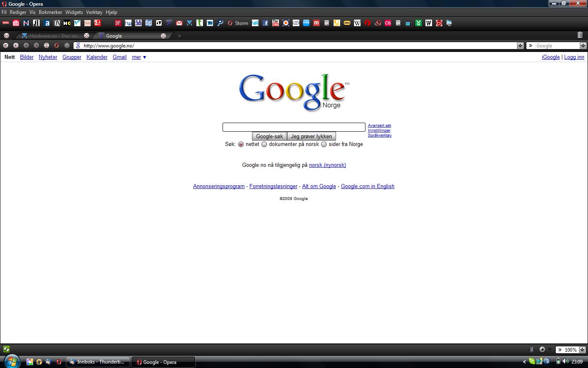The width and height of the screenshot is (588, 368).
Task: Open the red db Dagbladet bookmark
Action: [x=16, y=23]
